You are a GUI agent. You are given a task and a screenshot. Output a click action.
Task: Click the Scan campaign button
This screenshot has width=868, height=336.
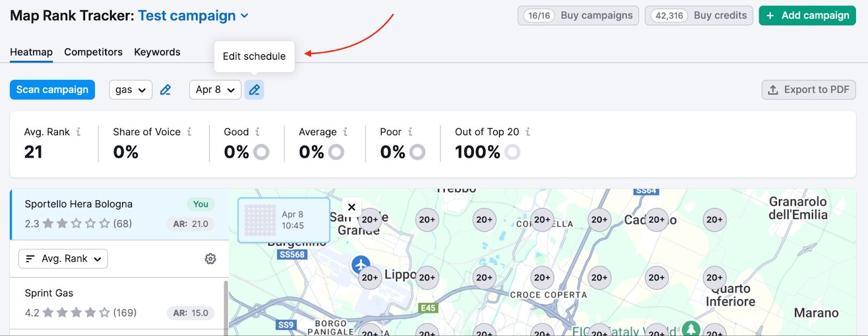tap(52, 90)
